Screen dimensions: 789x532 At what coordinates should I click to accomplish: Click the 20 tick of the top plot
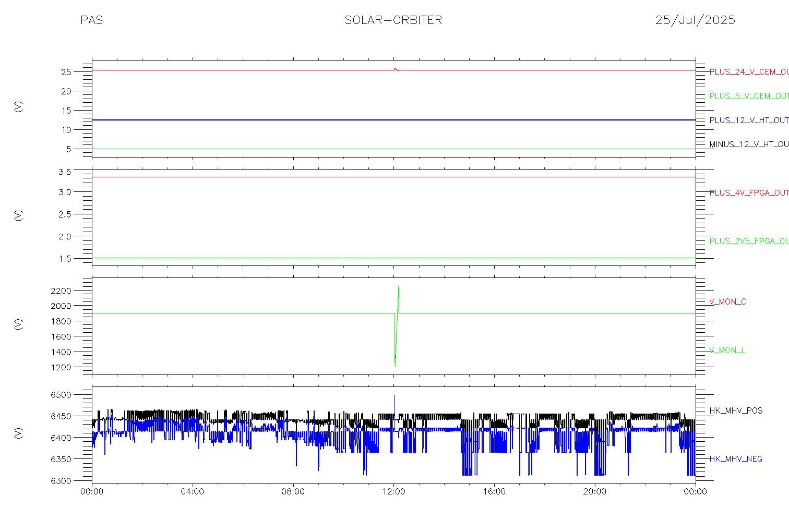click(66, 91)
